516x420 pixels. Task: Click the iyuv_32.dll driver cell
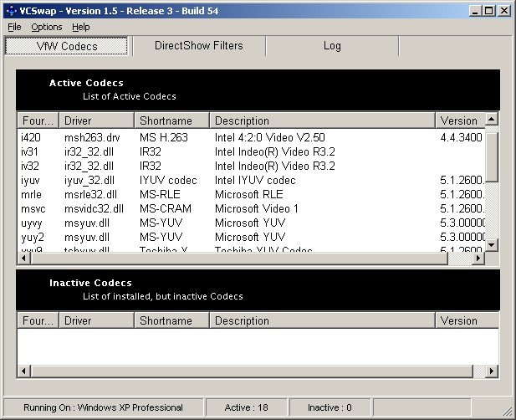coord(89,181)
